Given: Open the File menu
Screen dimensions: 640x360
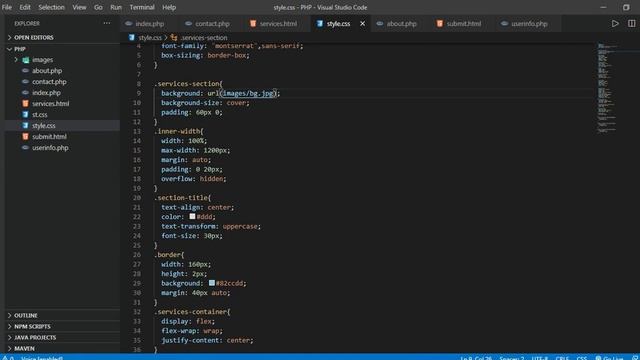Looking at the screenshot, I should pyautogui.click(x=7, y=7).
